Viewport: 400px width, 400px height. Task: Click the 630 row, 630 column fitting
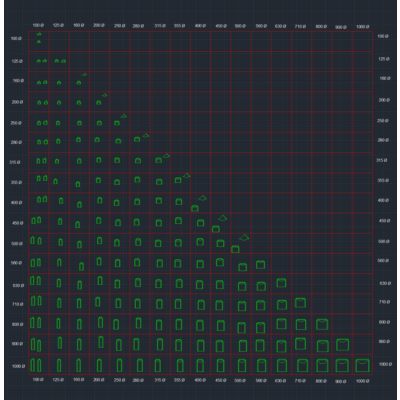tap(281, 283)
